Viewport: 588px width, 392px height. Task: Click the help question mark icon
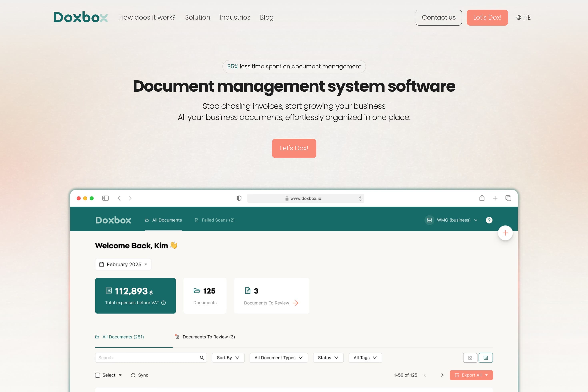coord(489,220)
